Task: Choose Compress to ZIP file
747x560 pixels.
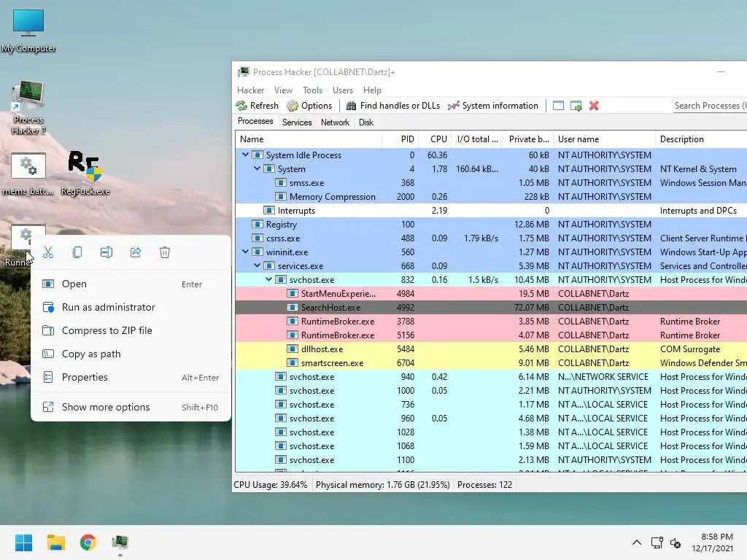Action: (131, 330)
